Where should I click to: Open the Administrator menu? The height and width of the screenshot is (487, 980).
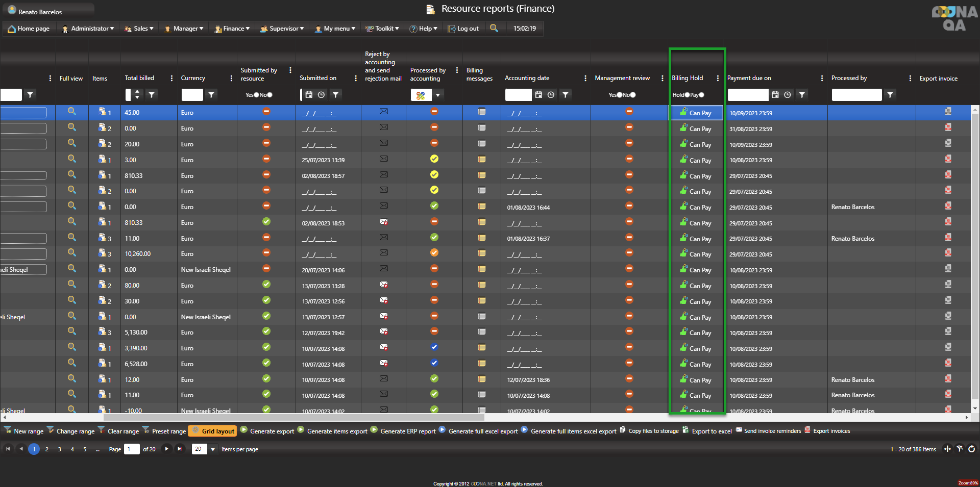click(88, 29)
